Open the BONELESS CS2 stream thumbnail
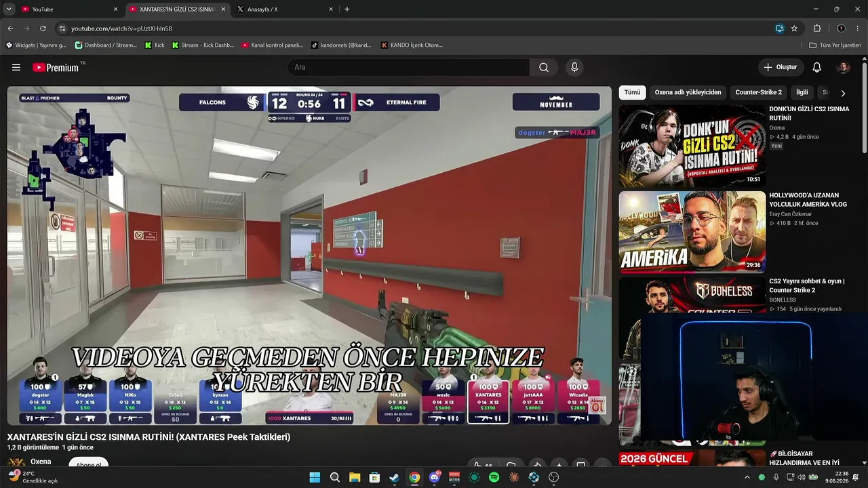Image resolution: width=868 pixels, height=488 pixels. [x=692, y=295]
